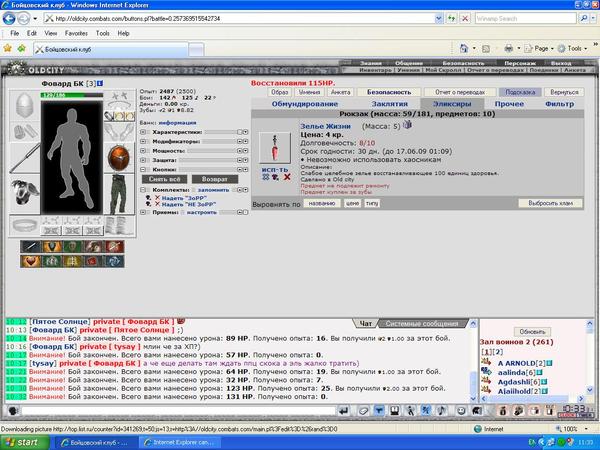This screenshot has width=600, height=450.
Task: Click the green HP progress bar
Action: coord(72,95)
